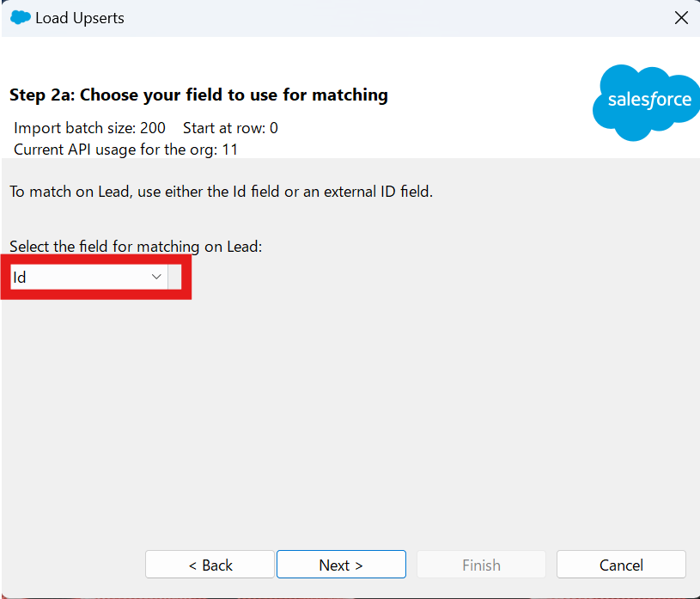Click the 'Start at row: 0' label
Viewport: 700px width, 599px height.
pos(230,128)
